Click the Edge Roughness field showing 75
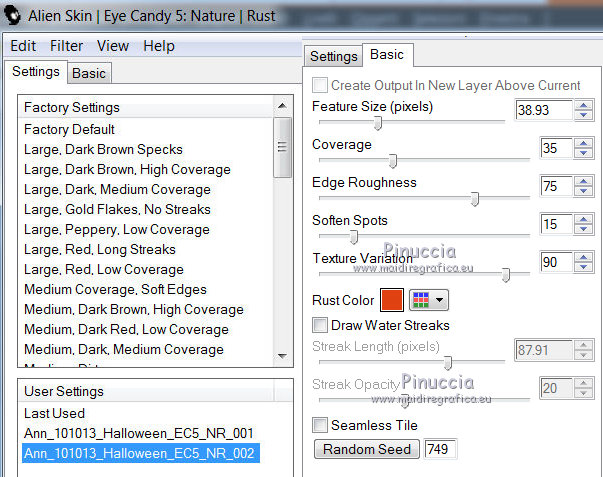The width and height of the screenshot is (603, 477). [x=556, y=186]
